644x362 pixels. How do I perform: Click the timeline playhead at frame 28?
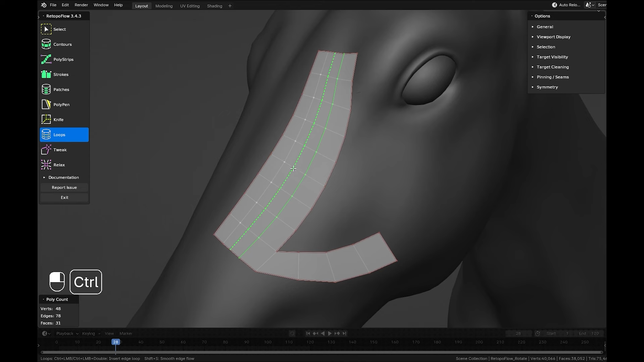point(116,342)
